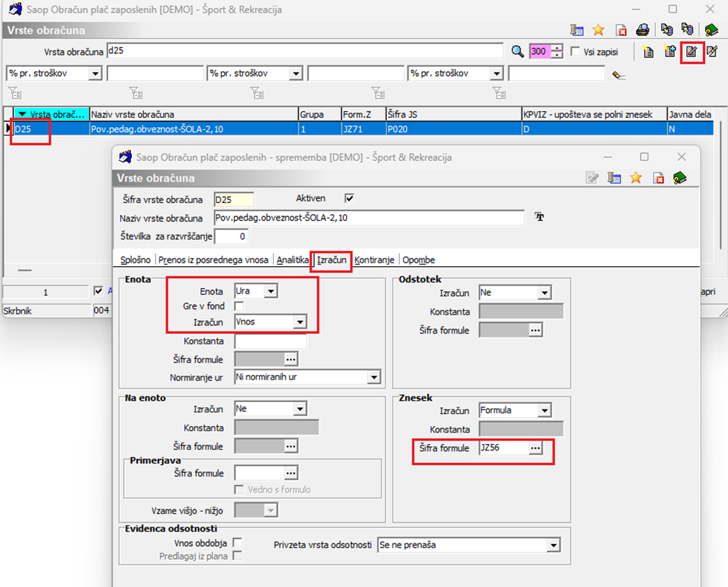Click the translation icon next to Naziv field
728x587 pixels.
(x=539, y=218)
